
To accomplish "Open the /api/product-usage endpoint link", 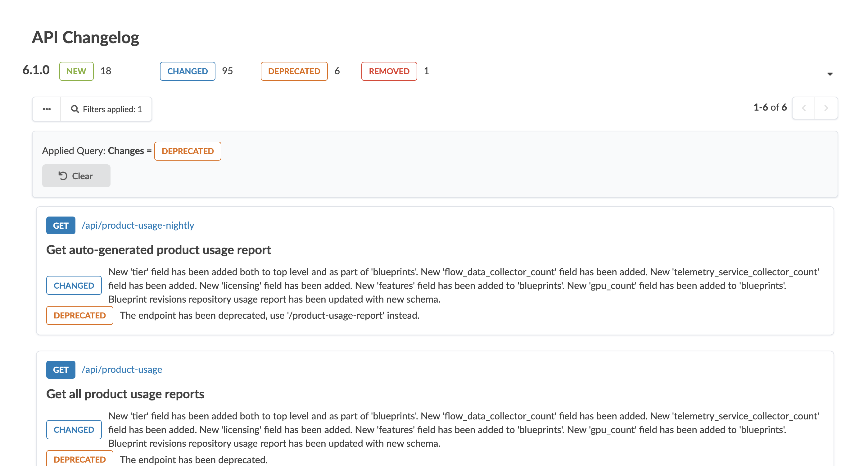I will click(x=122, y=370).
